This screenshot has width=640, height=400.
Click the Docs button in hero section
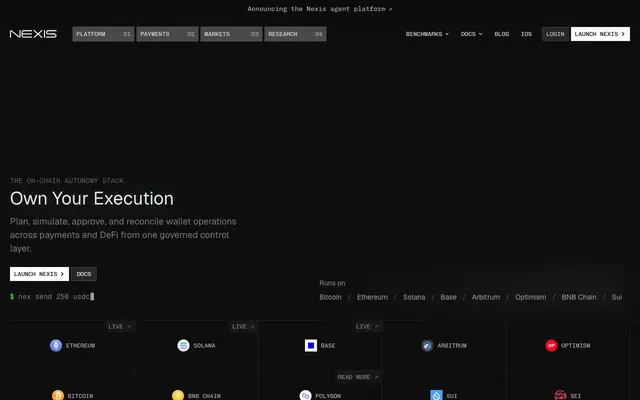(84, 274)
